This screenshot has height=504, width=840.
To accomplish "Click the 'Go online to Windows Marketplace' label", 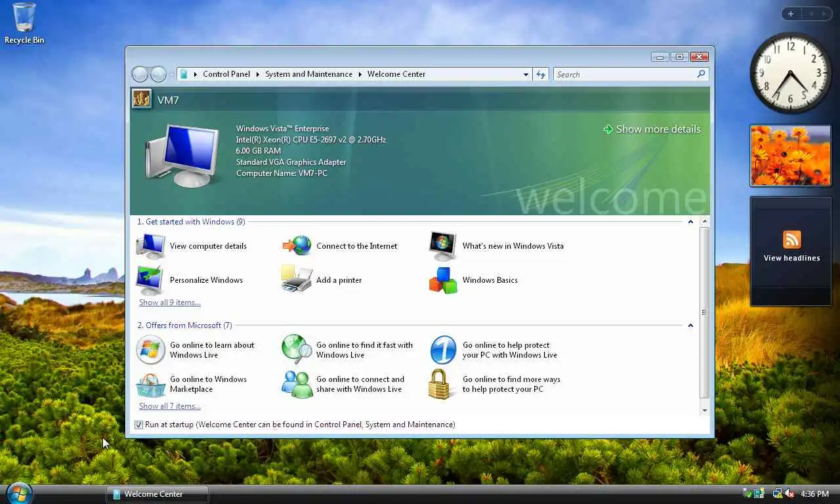I will (x=208, y=384).
